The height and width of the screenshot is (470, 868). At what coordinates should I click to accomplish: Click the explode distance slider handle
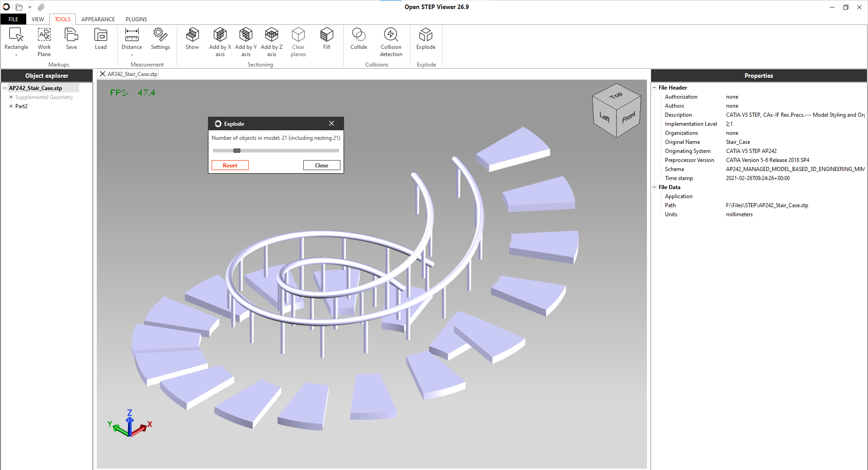point(237,151)
